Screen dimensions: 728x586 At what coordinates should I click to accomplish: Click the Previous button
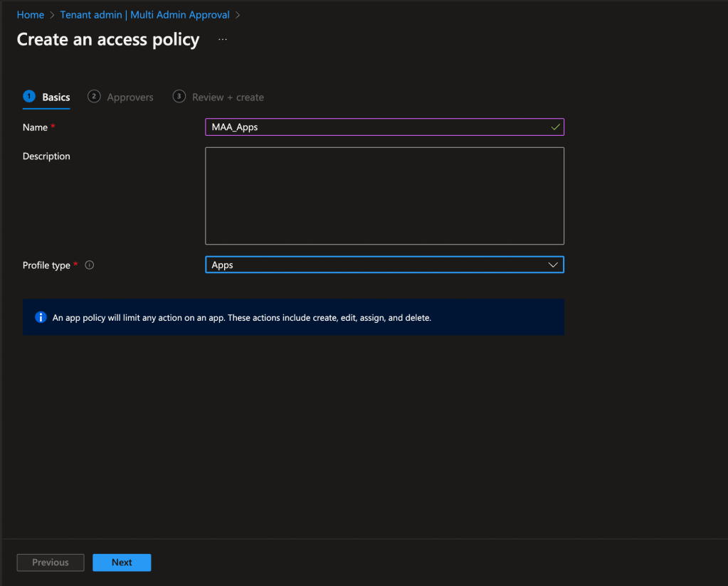[x=51, y=563]
